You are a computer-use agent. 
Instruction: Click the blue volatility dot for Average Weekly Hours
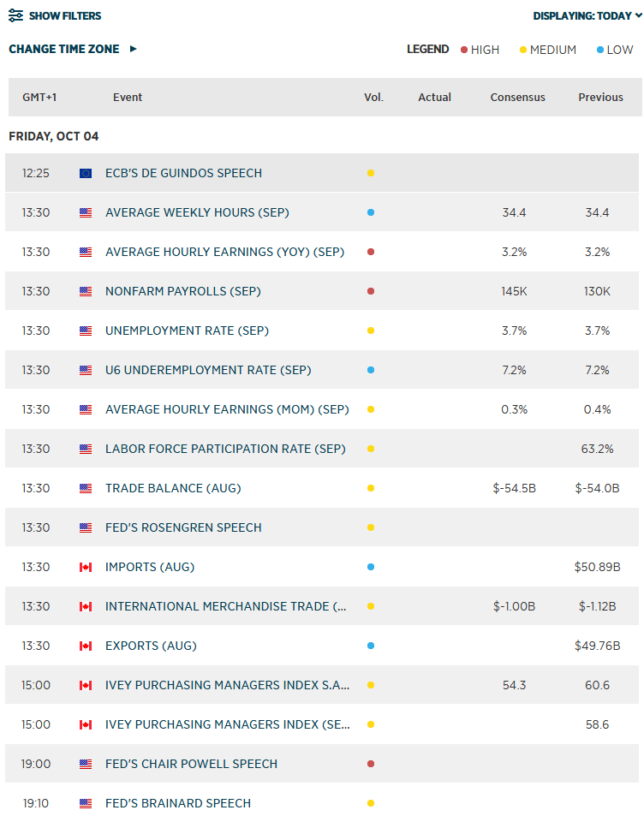(371, 212)
